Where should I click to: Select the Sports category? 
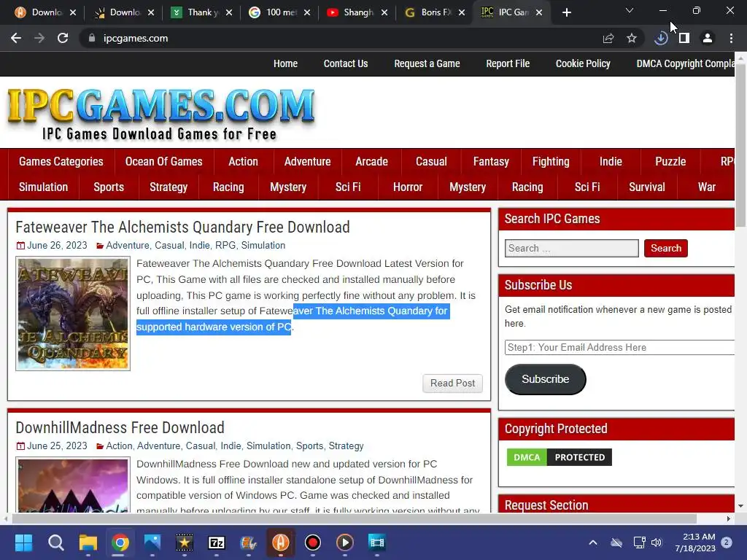[109, 187]
